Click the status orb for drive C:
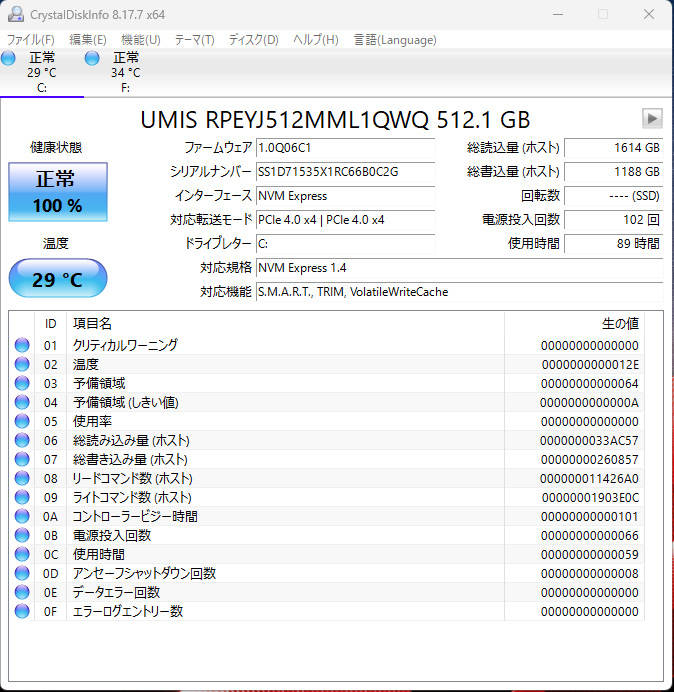 point(8,58)
